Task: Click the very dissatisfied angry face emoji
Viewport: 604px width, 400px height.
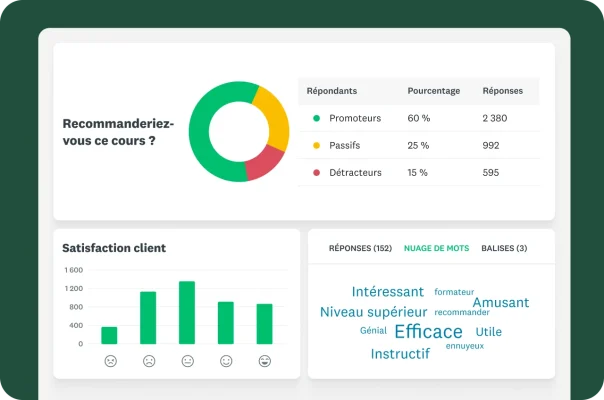Action: (111, 361)
